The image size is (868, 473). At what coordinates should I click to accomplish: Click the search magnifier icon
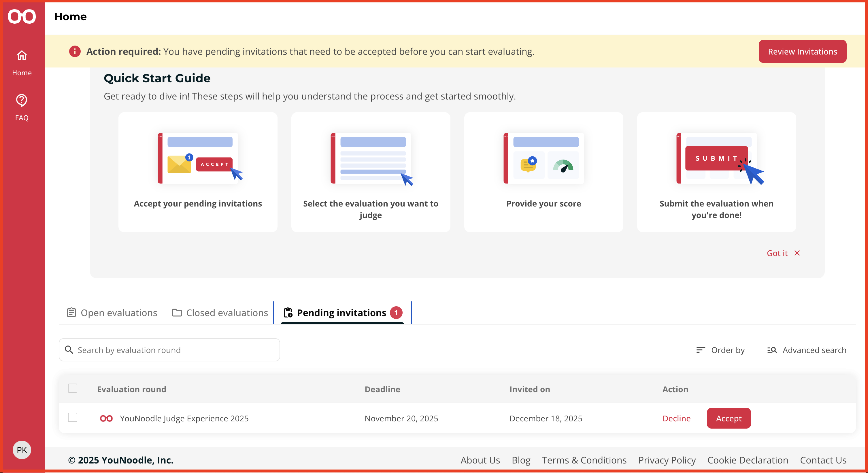[69, 350]
